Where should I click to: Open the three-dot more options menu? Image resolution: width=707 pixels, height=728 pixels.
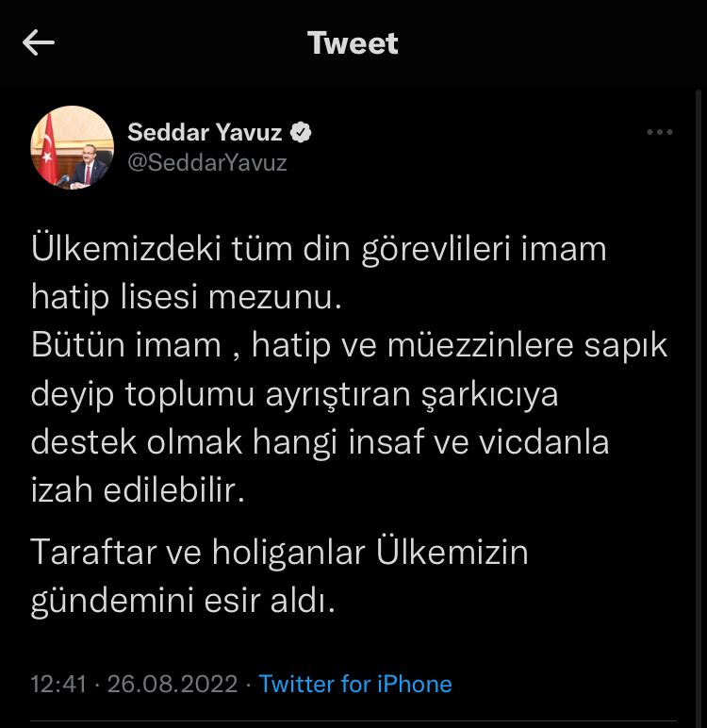click(x=660, y=133)
